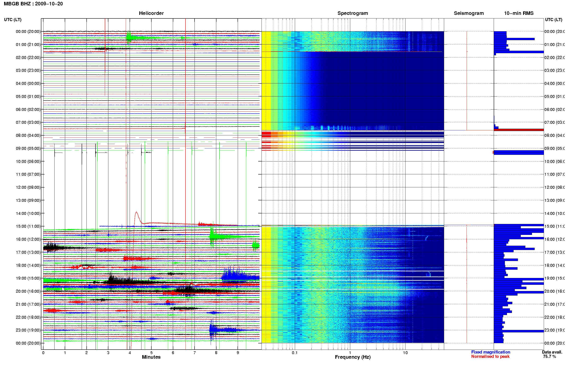This screenshot has width=588, height=368.
Task: Click the left '21:00 (17:00)' time label
Action: [x=28, y=304]
